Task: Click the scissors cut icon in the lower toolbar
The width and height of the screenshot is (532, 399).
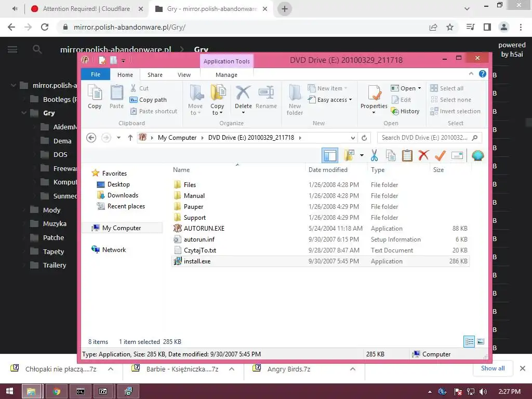Action: coord(374,155)
